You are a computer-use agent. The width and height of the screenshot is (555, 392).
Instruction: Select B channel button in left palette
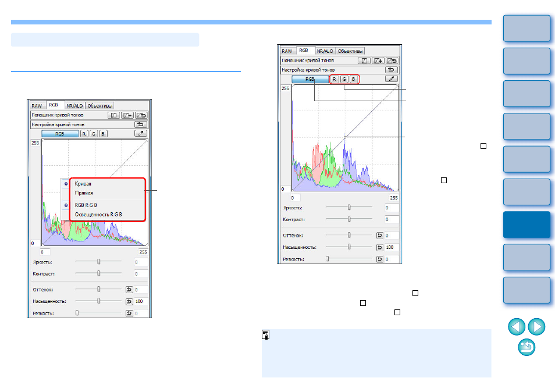(103, 134)
